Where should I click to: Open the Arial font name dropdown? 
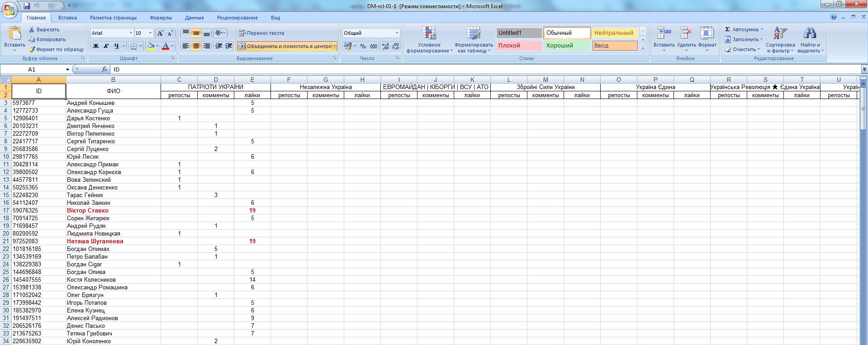pos(131,33)
